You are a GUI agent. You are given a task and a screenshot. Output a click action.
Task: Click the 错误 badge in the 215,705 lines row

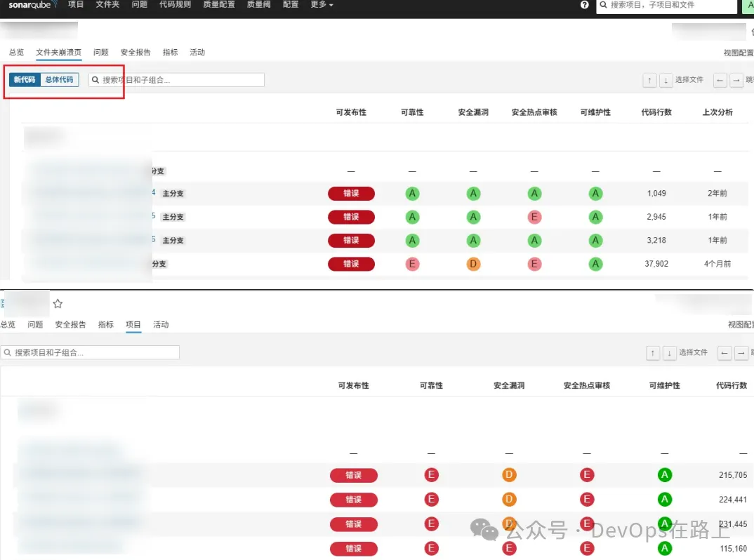click(x=353, y=475)
